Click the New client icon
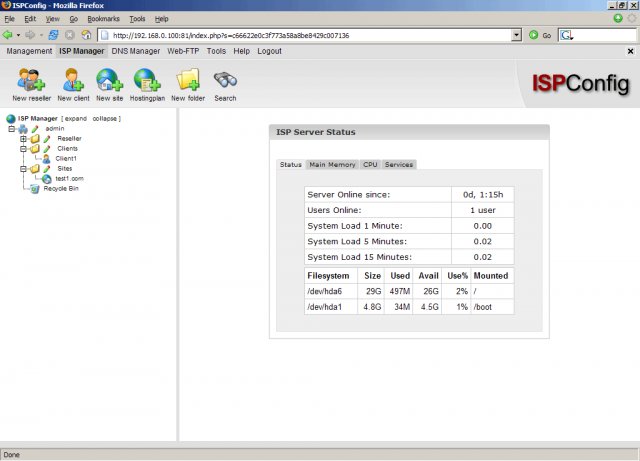This screenshot has width=640, height=461. tap(73, 80)
